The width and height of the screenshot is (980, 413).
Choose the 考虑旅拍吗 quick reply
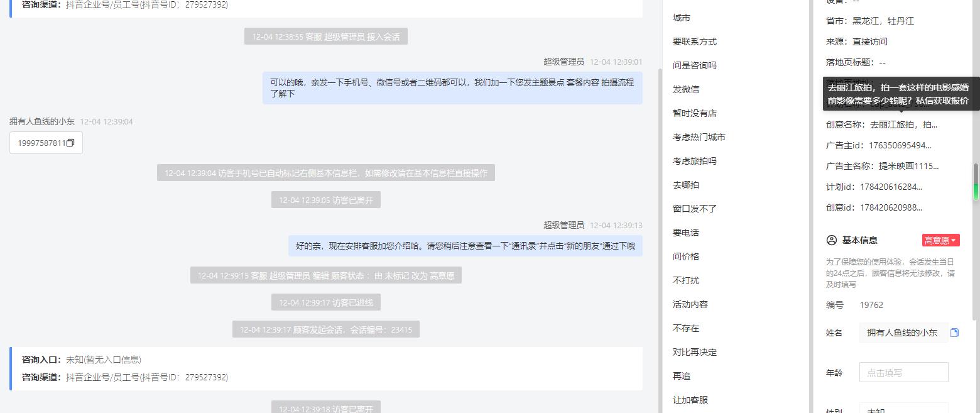click(x=694, y=161)
